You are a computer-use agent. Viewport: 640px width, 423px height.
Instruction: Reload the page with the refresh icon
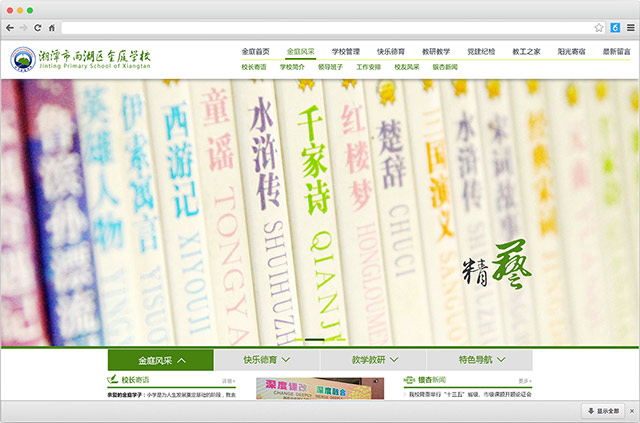[x=38, y=27]
